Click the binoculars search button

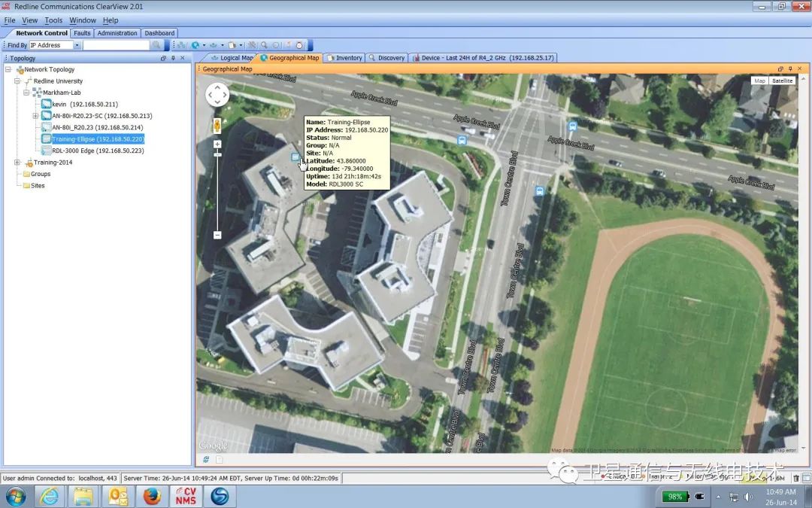(156, 45)
